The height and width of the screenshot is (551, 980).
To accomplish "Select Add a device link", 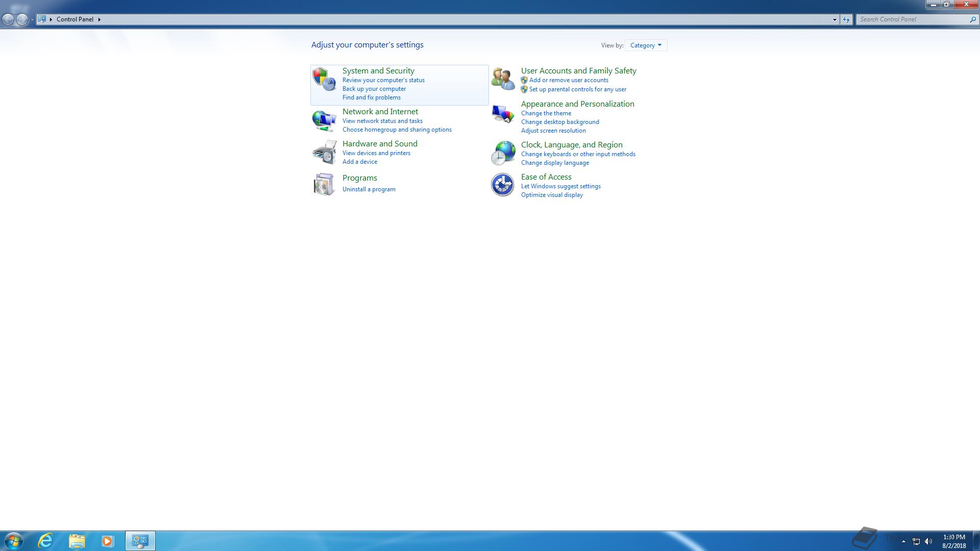I will pos(360,162).
